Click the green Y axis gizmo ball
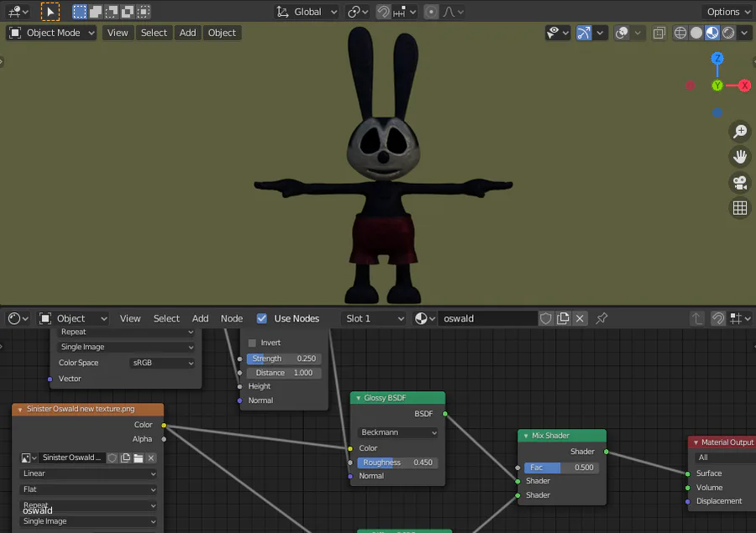This screenshot has width=756, height=533. pos(717,86)
